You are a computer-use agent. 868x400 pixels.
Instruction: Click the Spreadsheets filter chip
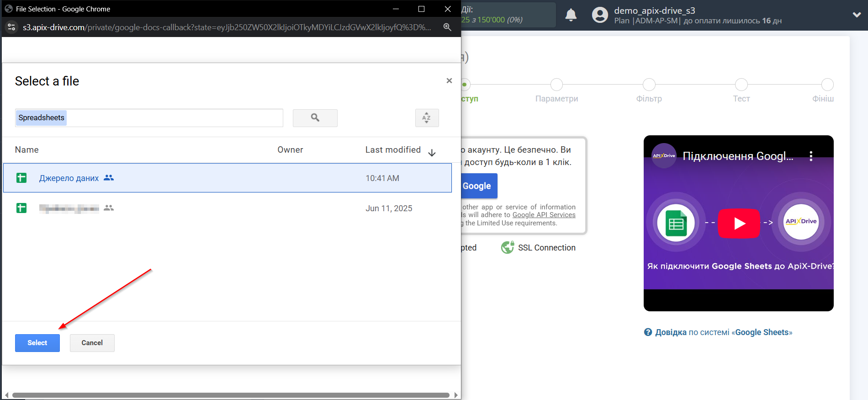click(x=42, y=117)
